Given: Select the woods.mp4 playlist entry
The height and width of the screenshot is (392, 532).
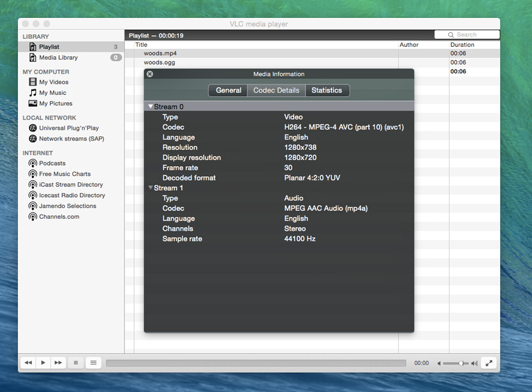Looking at the screenshot, I should tap(312, 53).
